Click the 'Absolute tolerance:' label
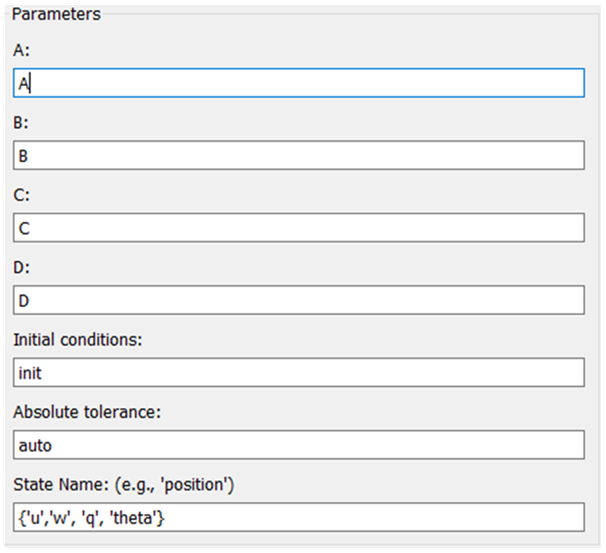The height and width of the screenshot is (553, 606). 87,412
